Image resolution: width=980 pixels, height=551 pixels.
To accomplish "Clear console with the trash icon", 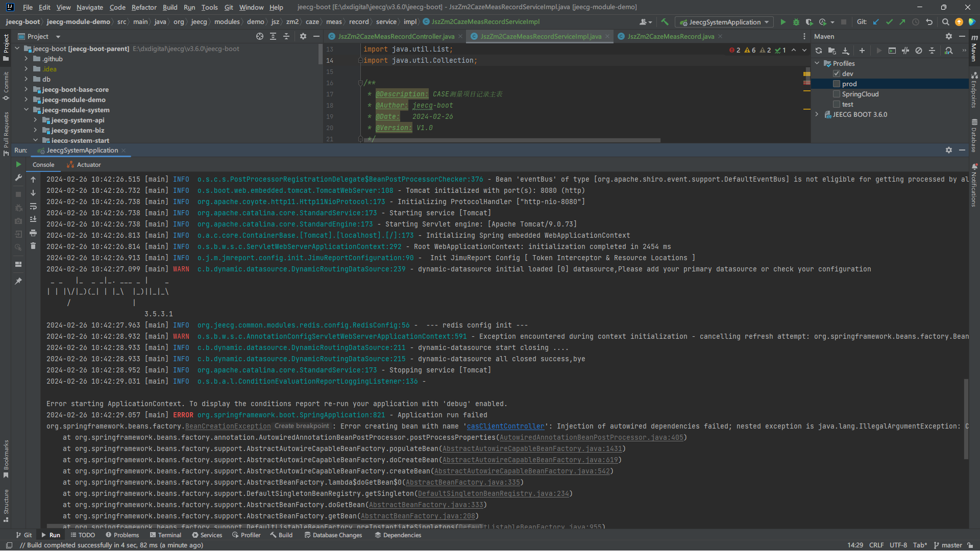I will [x=33, y=246].
